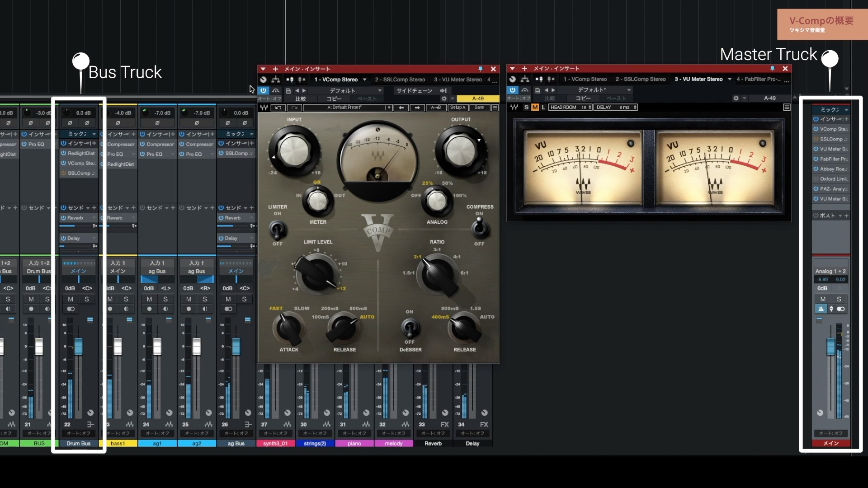
Task: Click the VComp preset file icon
Action: tap(288, 90)
